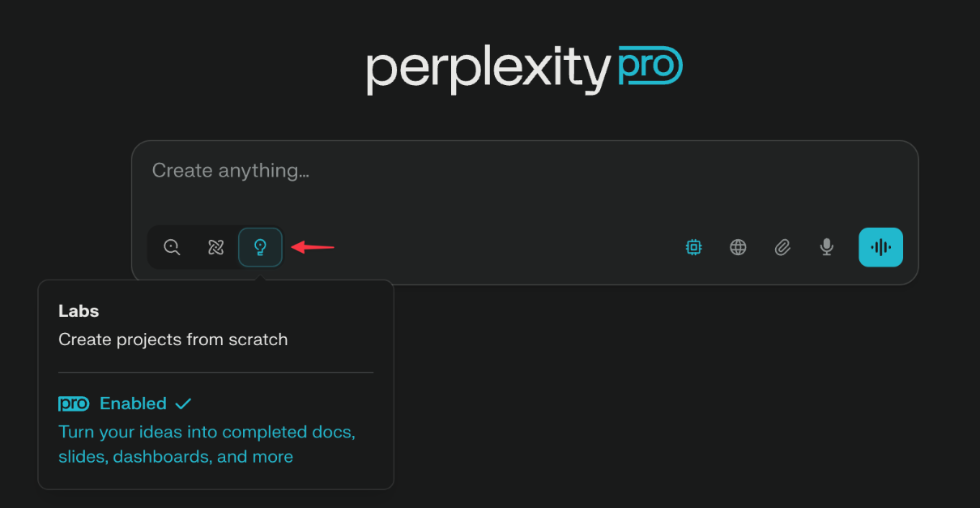Viewport: 980px width, 508px height.
Task: Start voice mode with the teal waveform button
Action: click(x=880, y=246)
